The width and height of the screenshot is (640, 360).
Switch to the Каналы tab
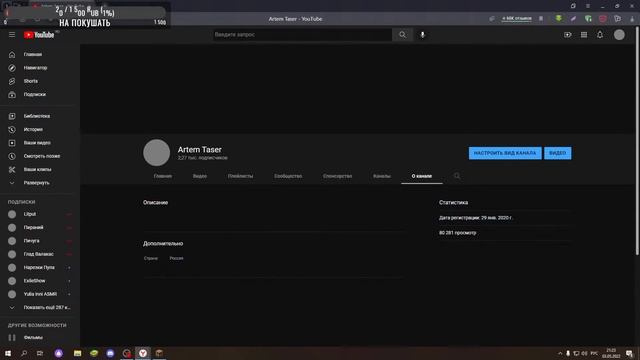tap(382, 176)
